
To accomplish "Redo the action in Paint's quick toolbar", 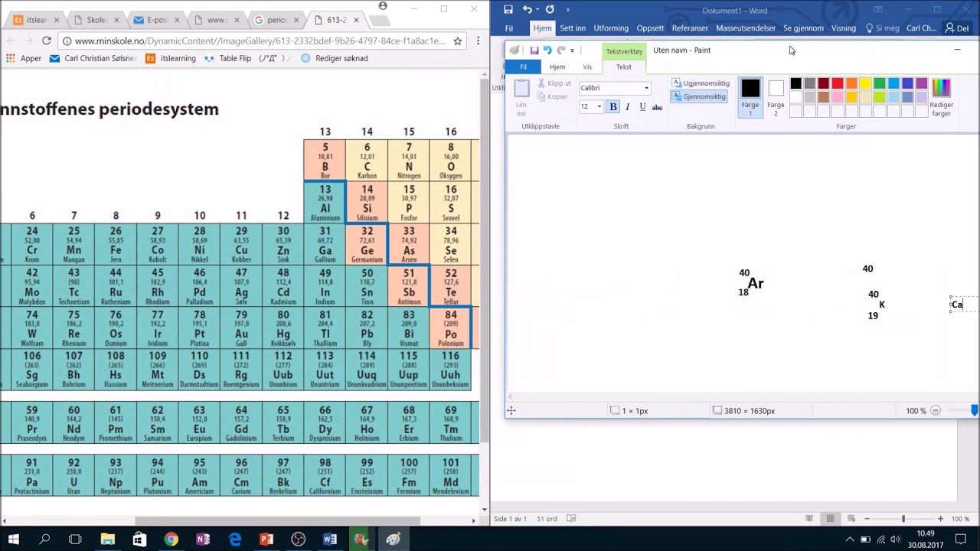I will click(x=560, y=51).
